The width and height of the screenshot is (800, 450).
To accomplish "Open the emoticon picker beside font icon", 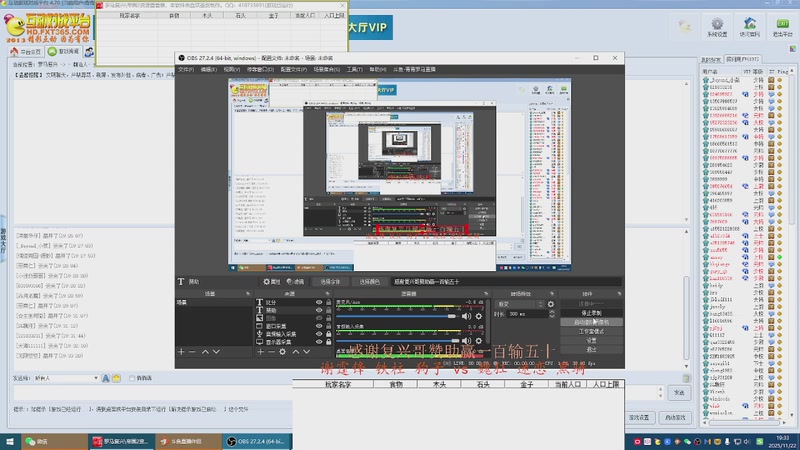I will [x=116, y=378].
